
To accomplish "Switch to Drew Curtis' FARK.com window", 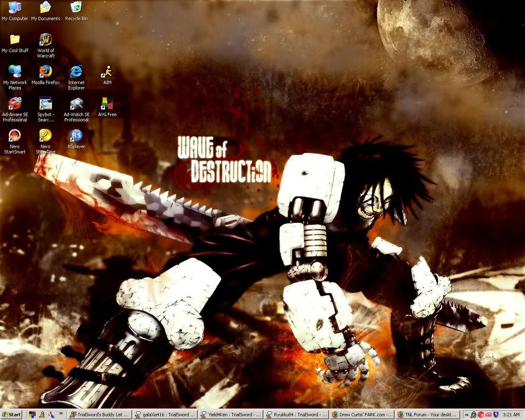I will pyautogui.click(x=362, y=415).
